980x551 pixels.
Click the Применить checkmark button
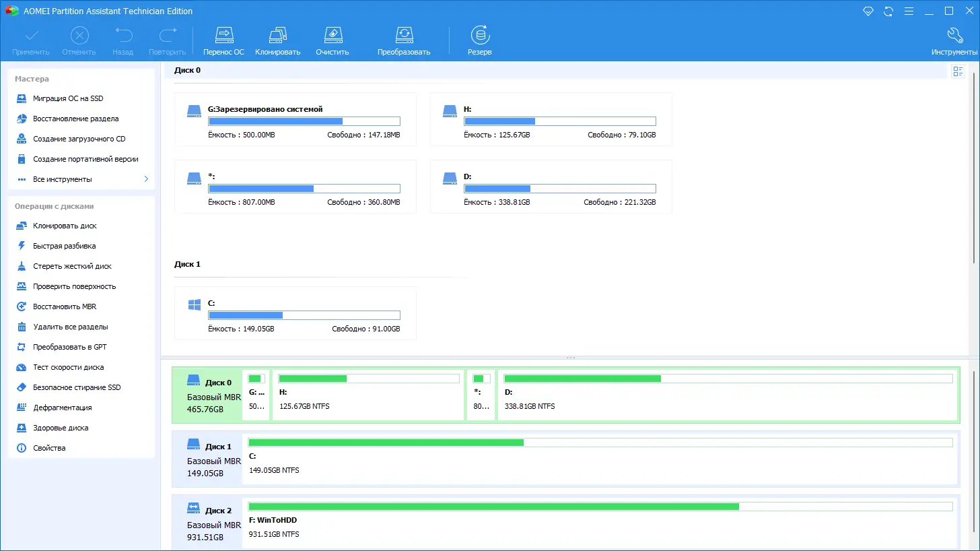(31, 40)
